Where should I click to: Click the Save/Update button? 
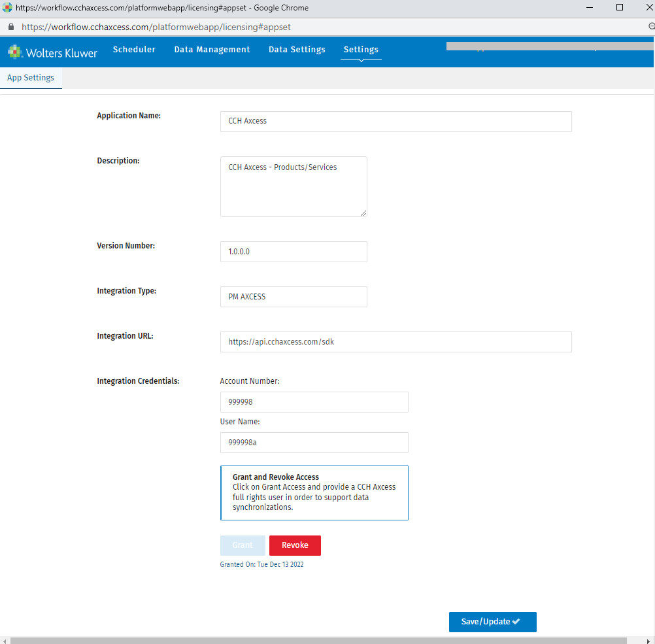coord(492,622)
